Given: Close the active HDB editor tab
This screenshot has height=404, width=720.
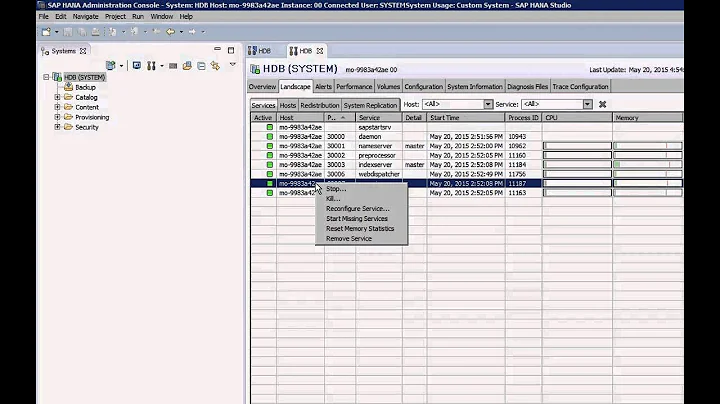Looking at the screenshot, I should (x=320, y=51).
